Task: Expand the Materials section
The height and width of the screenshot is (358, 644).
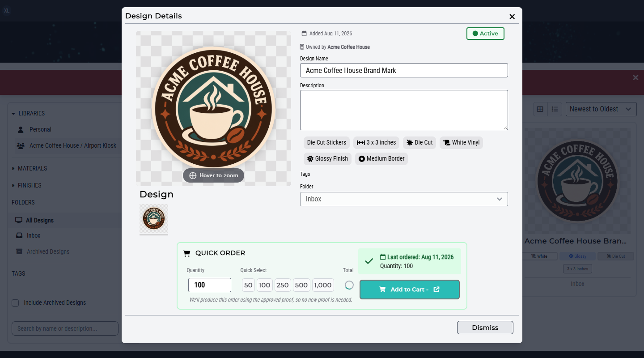Action: pos(30,168)
